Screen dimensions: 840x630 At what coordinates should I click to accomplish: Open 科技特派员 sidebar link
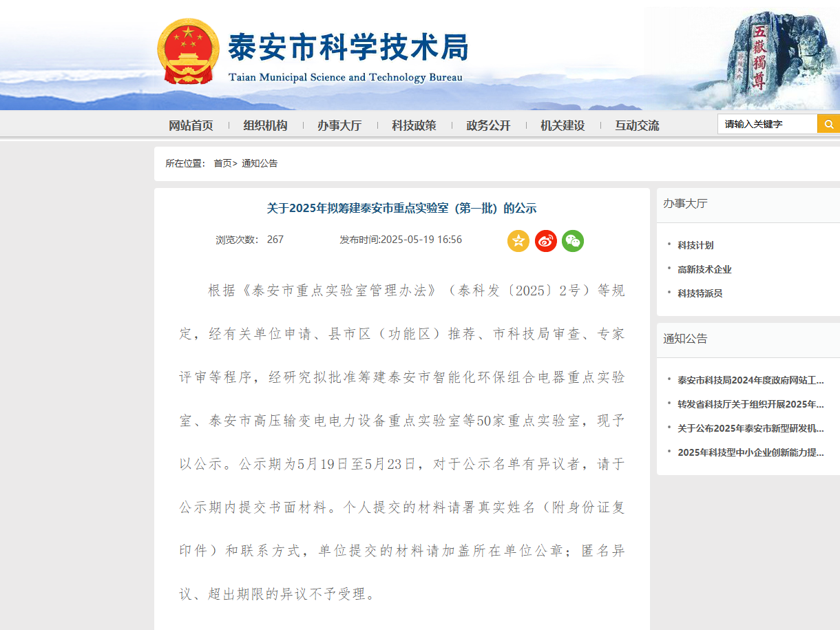pyautogui.click(x=700, y=293)
